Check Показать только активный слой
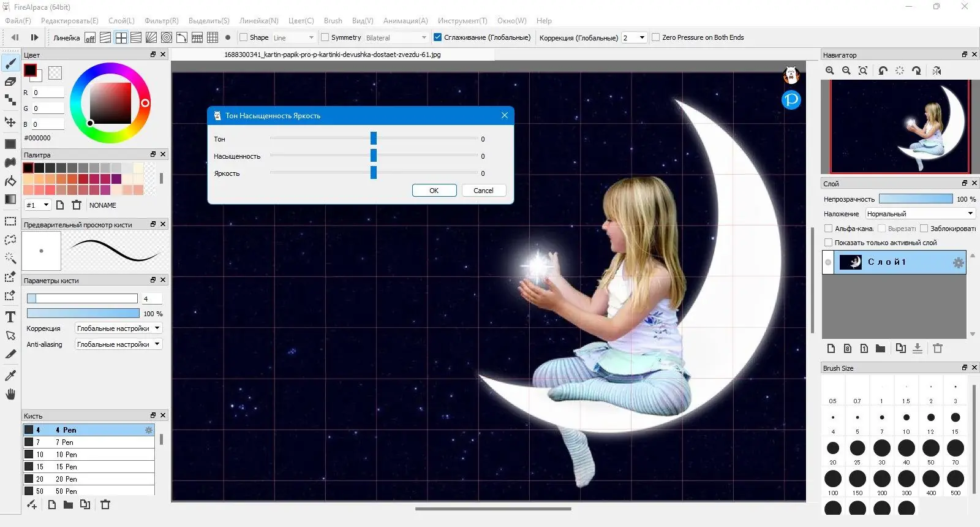Viewport: 980px width, 527px height. pos(829,243)
